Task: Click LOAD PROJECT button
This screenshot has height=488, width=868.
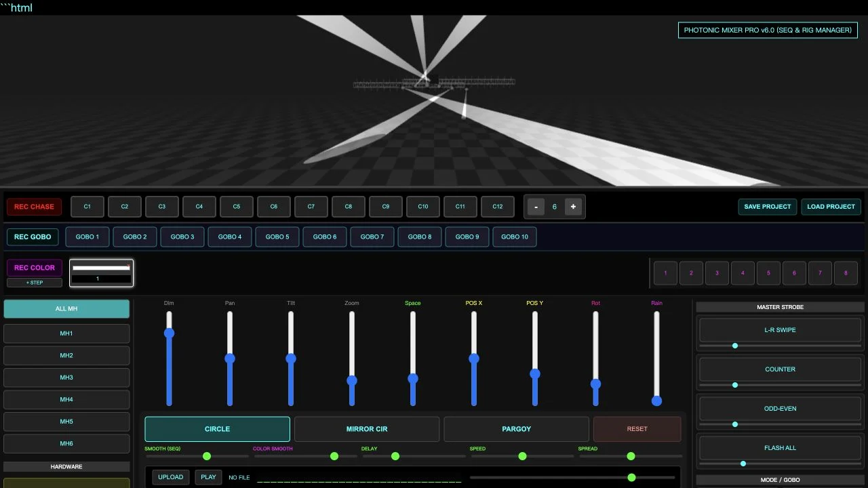Action: (x=831, y=207)
